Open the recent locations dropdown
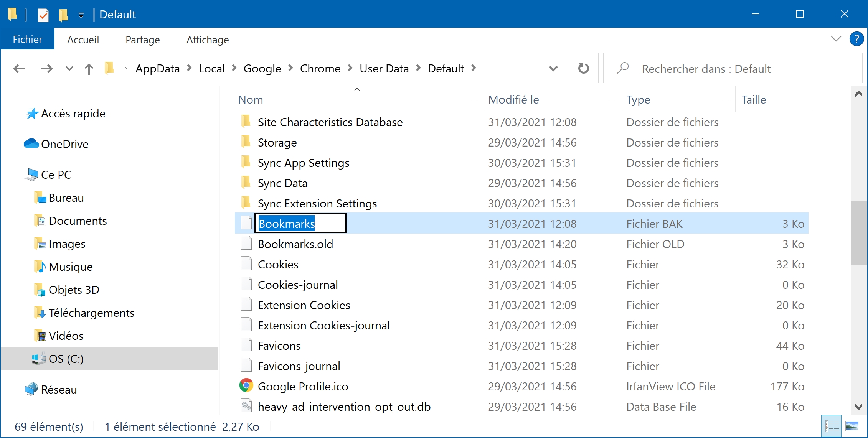The image size is (868, 438). pyautogui.click(x=69, y=69)
